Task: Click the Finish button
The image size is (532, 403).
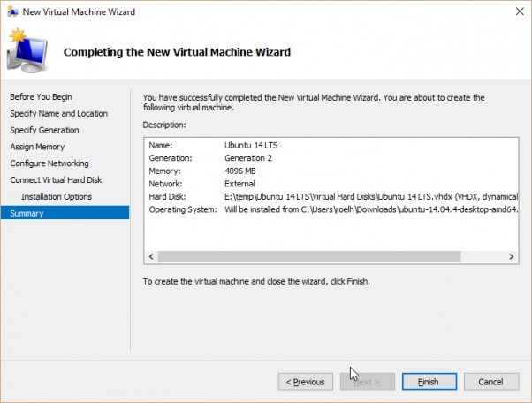Action: coord(429,382)
